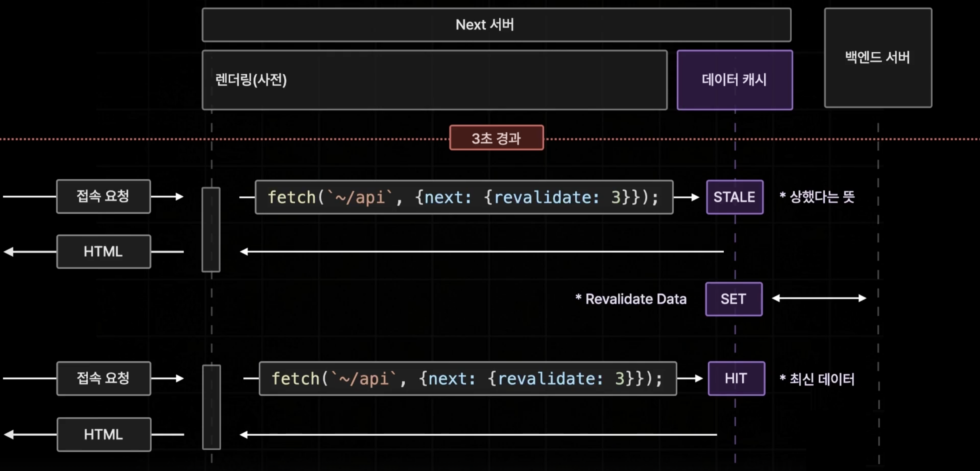
Task: Click the red 3초 경과 label
Action: point(496,138)
